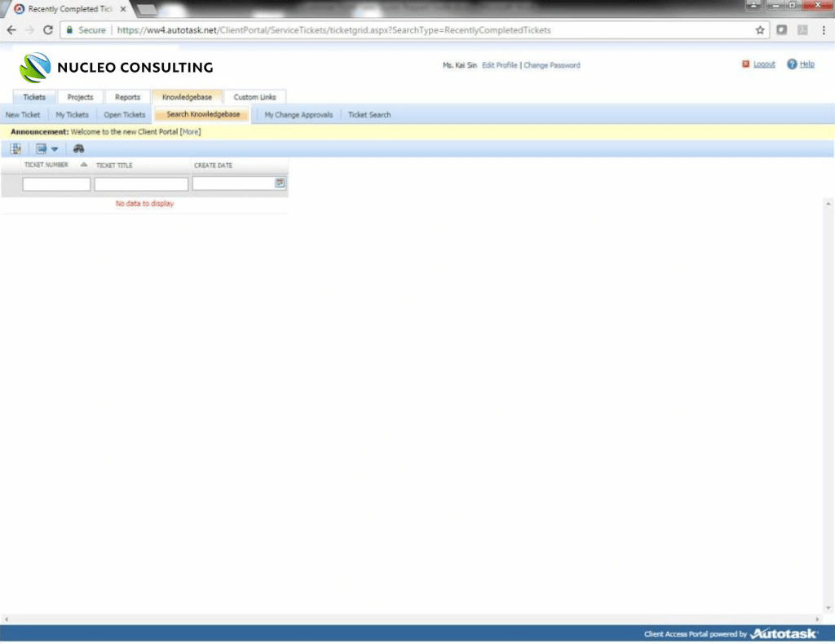Click the export icon in the grid toolbar
This screenshot has width=835, height=644.
[41, 149]
